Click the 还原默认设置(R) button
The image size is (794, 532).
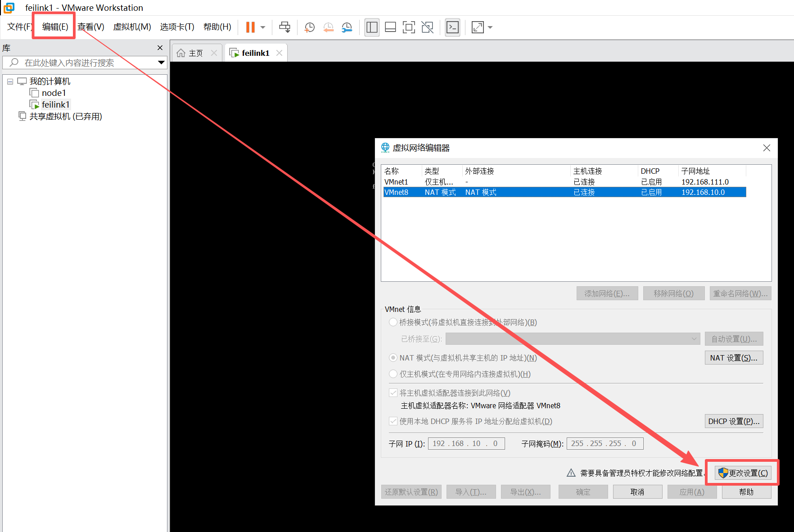pyautogui.click(x=411, y=492)
